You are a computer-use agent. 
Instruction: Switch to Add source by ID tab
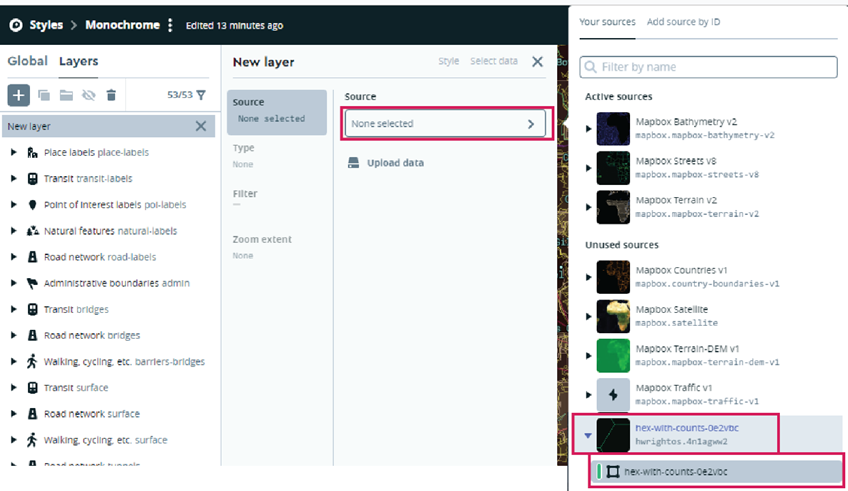pos(683,21)
